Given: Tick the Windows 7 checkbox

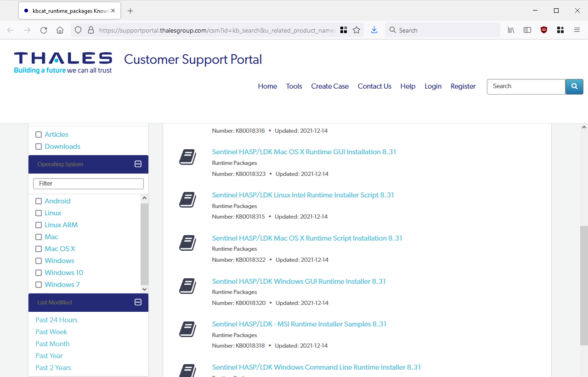Looking at the screenshot, I should [x=39, y=285].
